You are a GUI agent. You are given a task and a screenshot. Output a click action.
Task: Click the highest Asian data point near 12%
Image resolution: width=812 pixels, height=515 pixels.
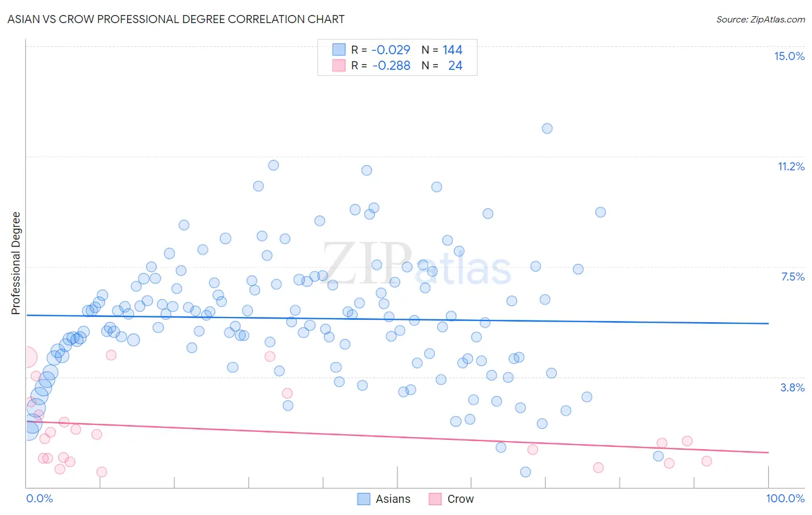coord(547,128)
